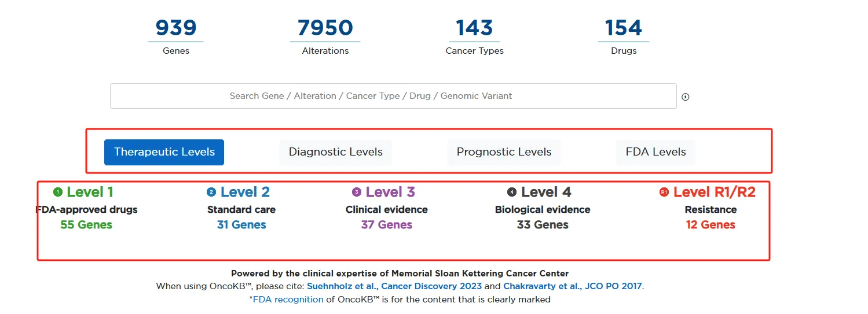The height and width of the screenshot is (314, 868).
Task: Follow the FDA recognition link
Action: point(288,300)
